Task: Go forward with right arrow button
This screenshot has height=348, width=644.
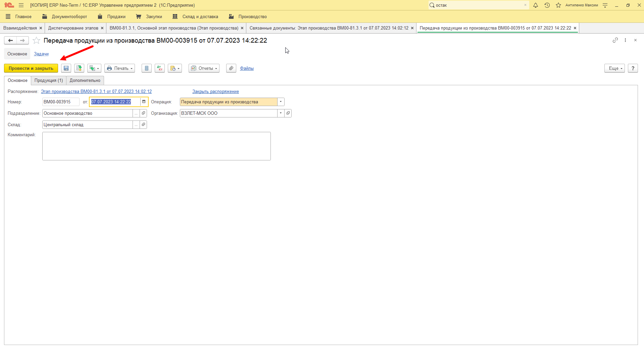Action: click(x=22, y=40)
